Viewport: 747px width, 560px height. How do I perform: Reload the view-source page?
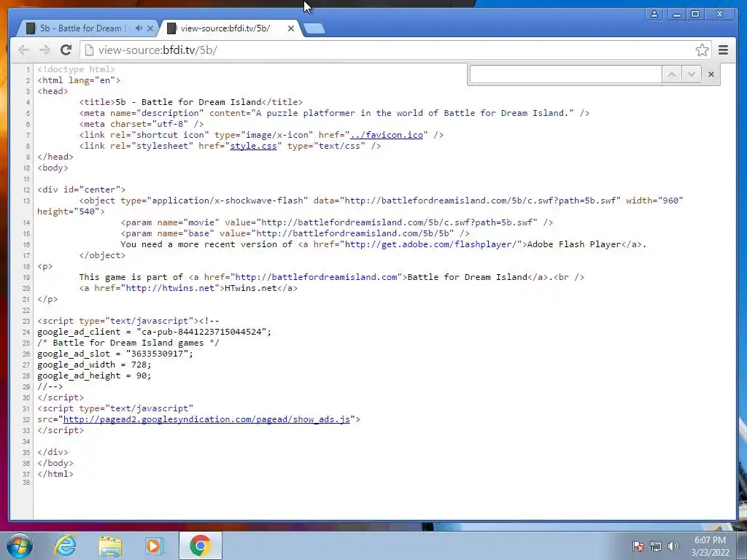66,50
